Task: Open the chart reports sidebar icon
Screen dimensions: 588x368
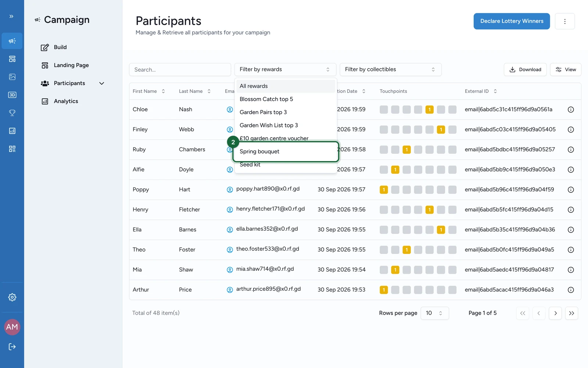Action: pos(12,131)
